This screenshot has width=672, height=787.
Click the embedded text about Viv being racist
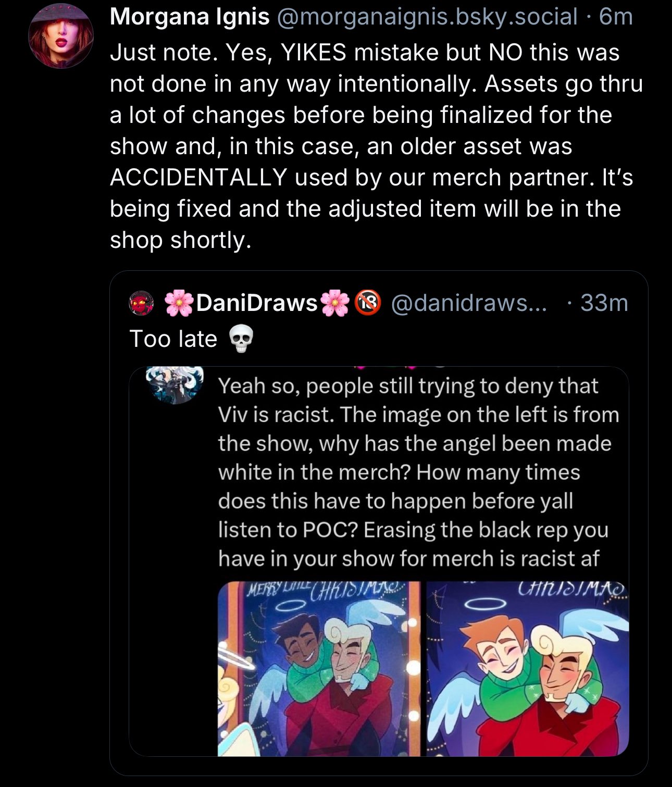417,472
